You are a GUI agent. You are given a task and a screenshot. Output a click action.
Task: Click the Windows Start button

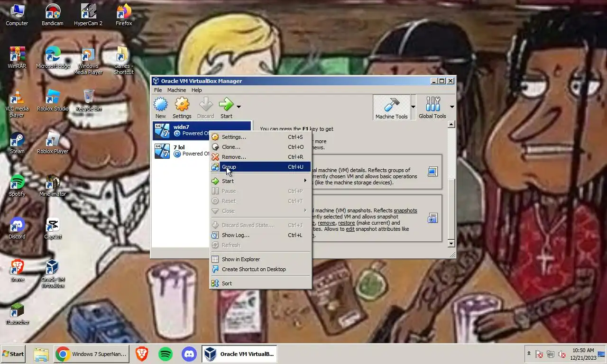coord(13,354)
